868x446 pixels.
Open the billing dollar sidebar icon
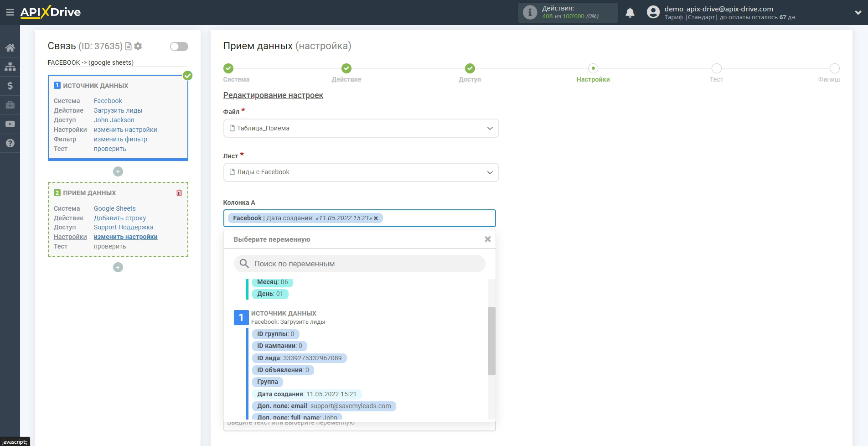(10, 86)
